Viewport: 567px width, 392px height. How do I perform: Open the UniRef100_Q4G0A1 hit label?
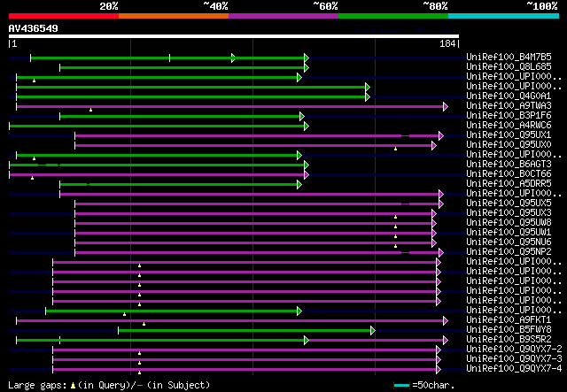[x=509, y=96]
